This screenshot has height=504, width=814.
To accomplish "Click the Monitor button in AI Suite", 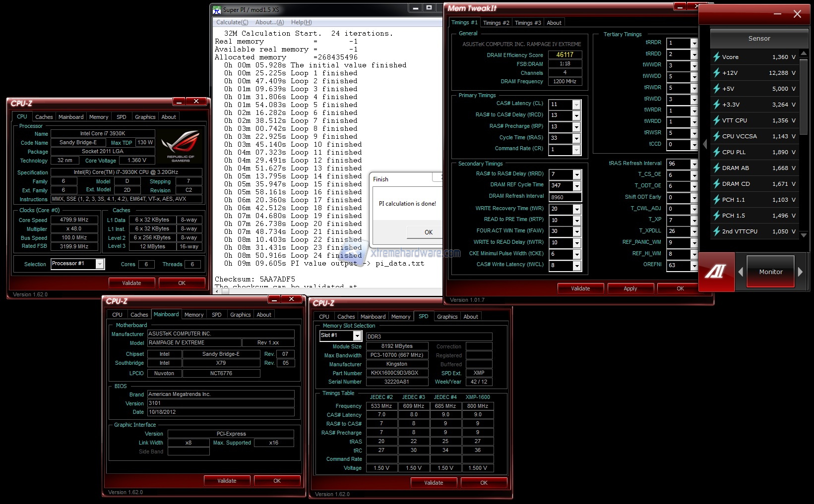I will pyautogui.click(x=770, y=272).
